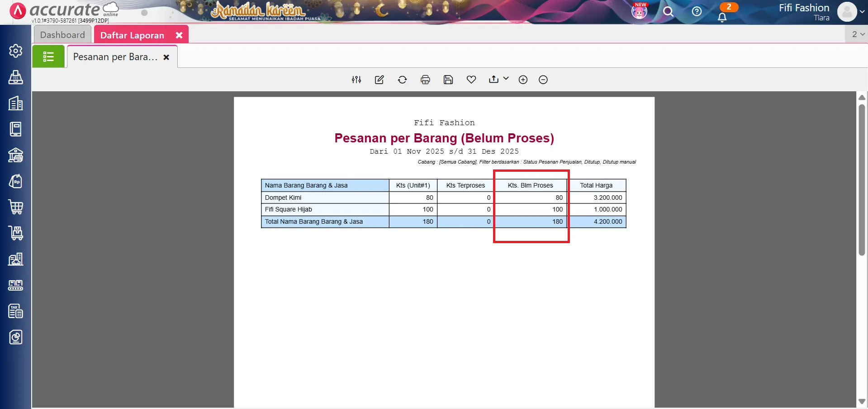Screen dimensions: 868x409
Task: Click the green report list button
Action: pyautogui.click(x=48, y=57)
